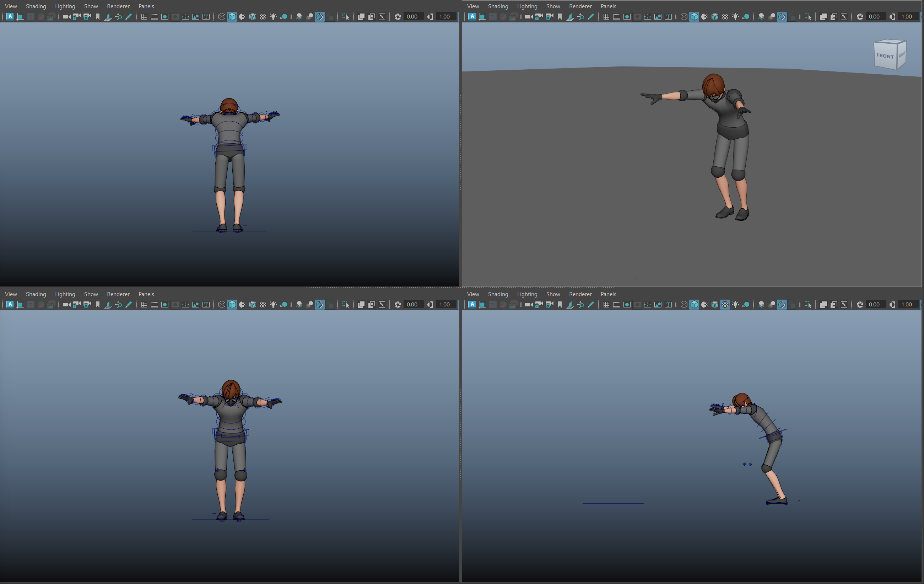
Task: Click Isolate Select in top-left panel
Action: [345, 16]
